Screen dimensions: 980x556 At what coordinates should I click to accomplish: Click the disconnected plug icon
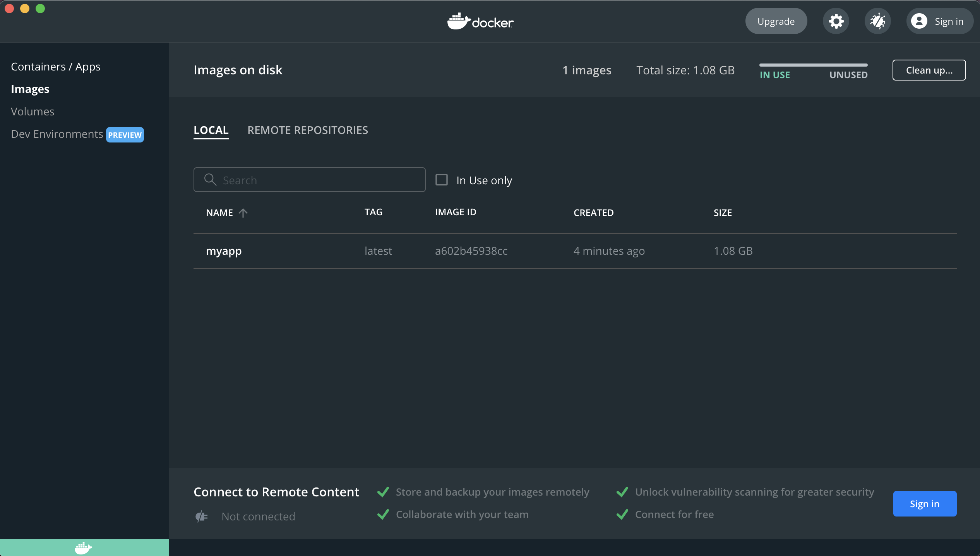pos(201,517)
